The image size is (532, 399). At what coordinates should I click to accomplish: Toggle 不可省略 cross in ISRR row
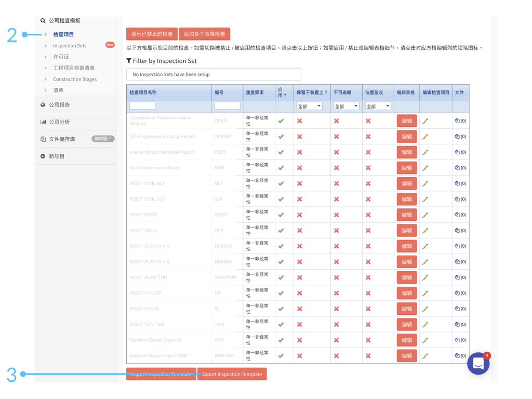tap(336, 152)
